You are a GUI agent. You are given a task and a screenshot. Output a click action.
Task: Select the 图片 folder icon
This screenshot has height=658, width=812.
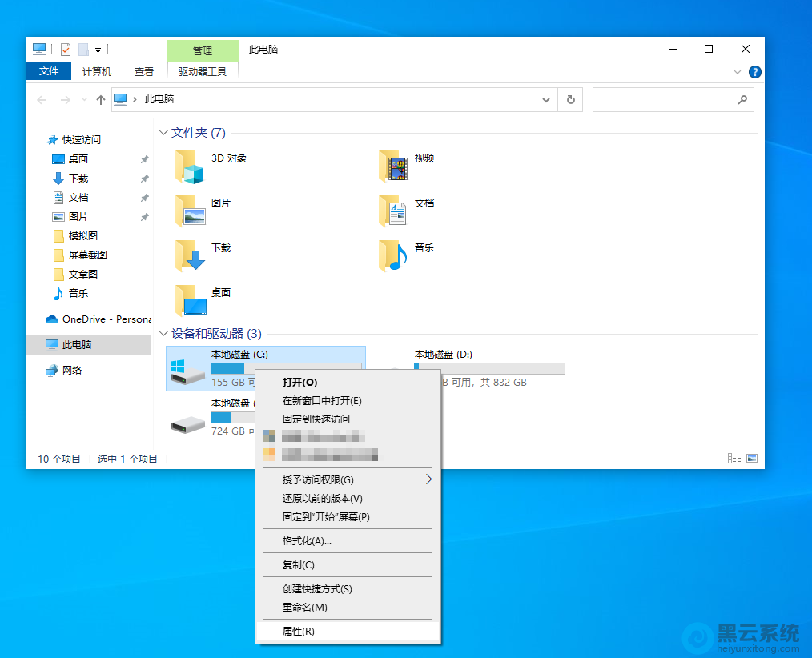click(191, 211)
